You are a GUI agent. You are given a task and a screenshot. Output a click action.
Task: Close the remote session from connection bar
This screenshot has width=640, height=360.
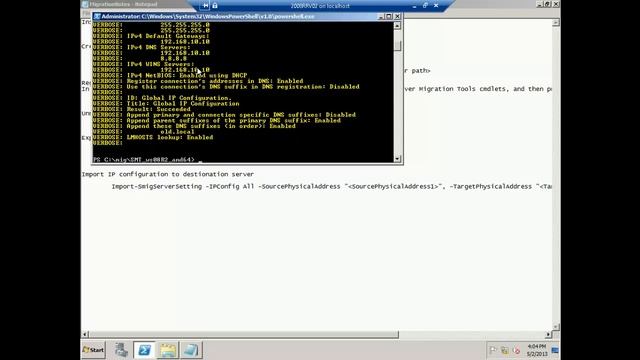[x=436, y=6]
